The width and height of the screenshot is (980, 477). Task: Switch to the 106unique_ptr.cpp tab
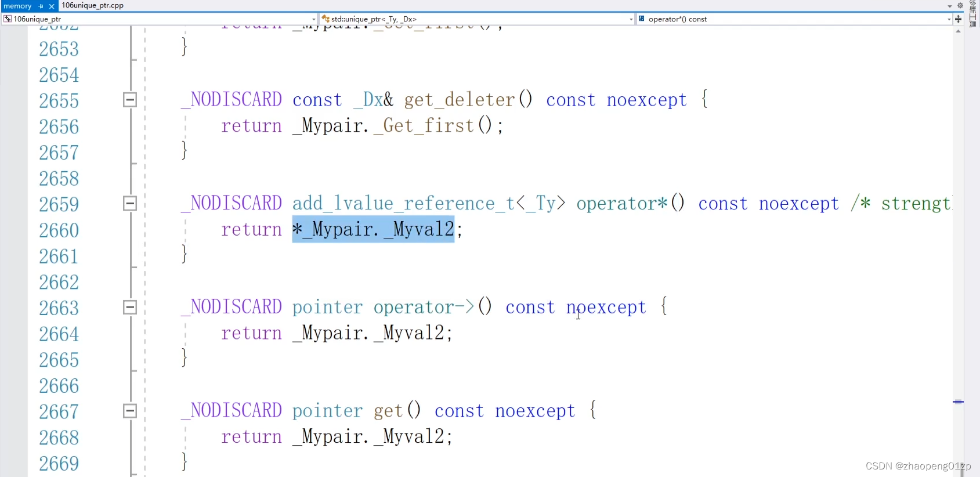[x=93, y=5]
